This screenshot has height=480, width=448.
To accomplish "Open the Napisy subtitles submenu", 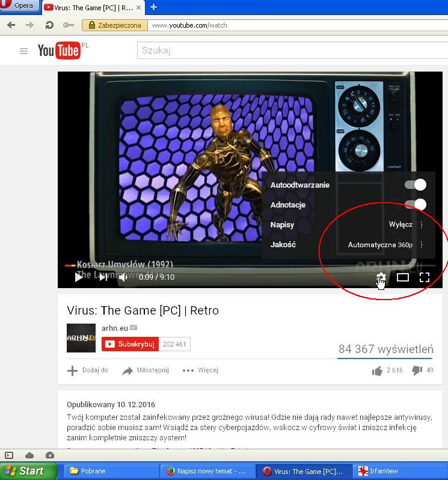I will [348, 225].
